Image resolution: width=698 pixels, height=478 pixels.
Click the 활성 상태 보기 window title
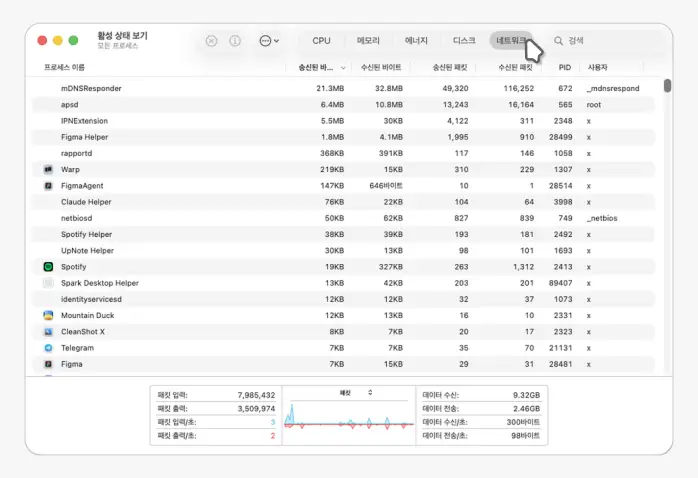[x=122, y=36]
